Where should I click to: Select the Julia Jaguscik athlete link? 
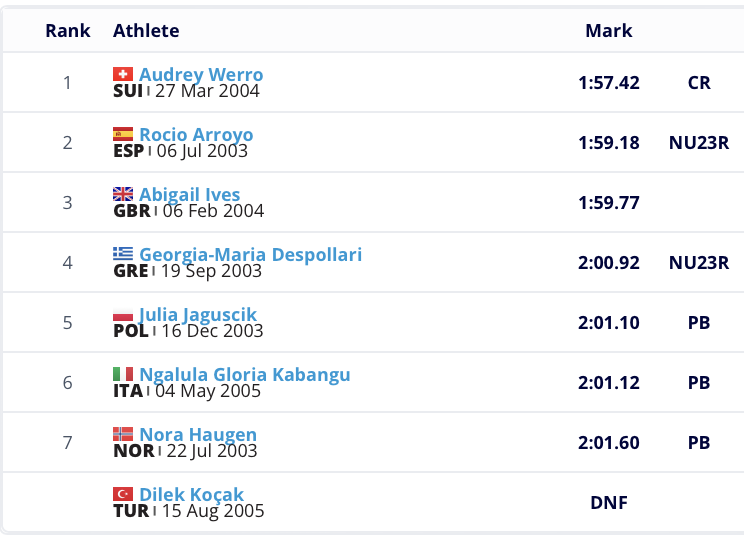point(198,315)
